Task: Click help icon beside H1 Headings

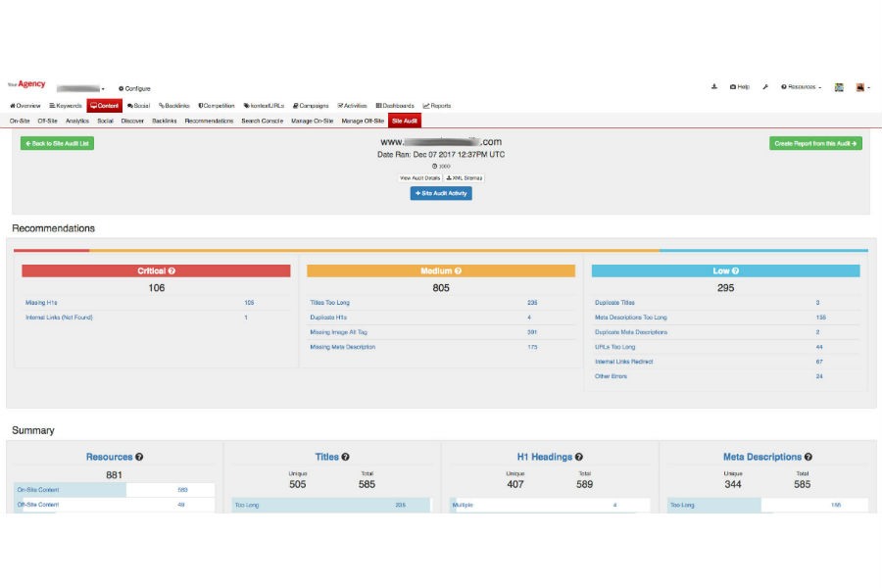Action: [x=579, y=457]
